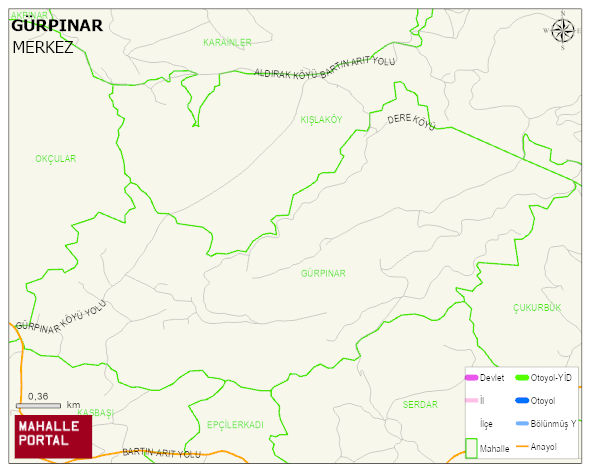Select the SERDAR neighborhood label
591x472 pixels.
click(x=420, y=405)
